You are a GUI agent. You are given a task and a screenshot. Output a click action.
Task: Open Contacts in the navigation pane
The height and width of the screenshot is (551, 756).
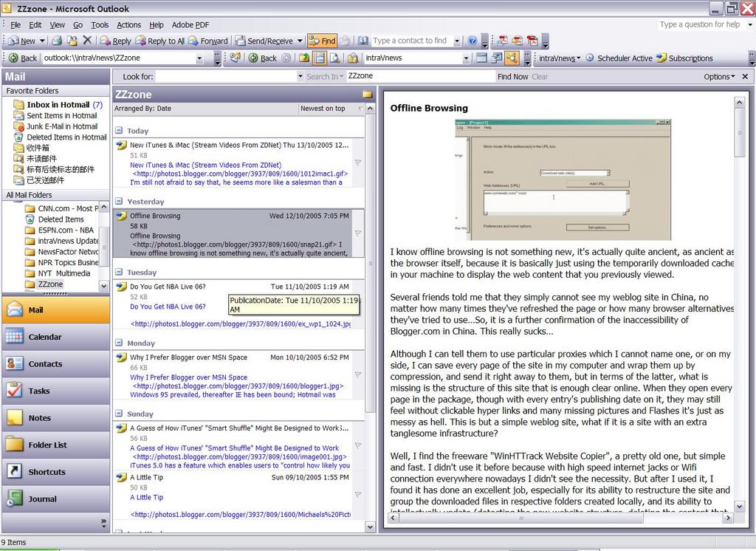[56, 364]
